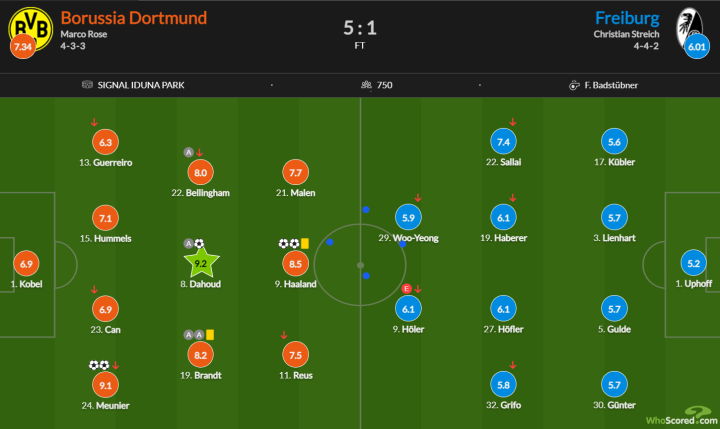Click Haaland's yellow card icon

click(x=304, y=243)
